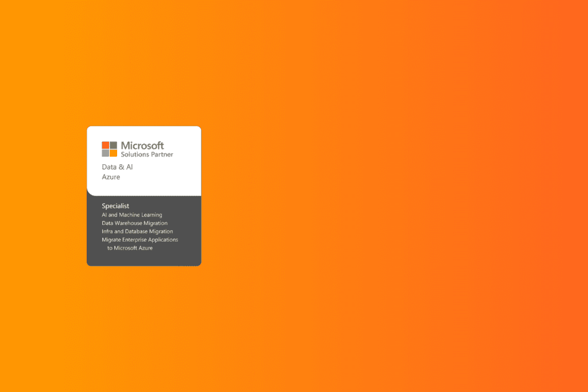Click the orange square in the Microsoft logo
The width and height of the screenshot is (588, 392).
(x=113, y=153)
